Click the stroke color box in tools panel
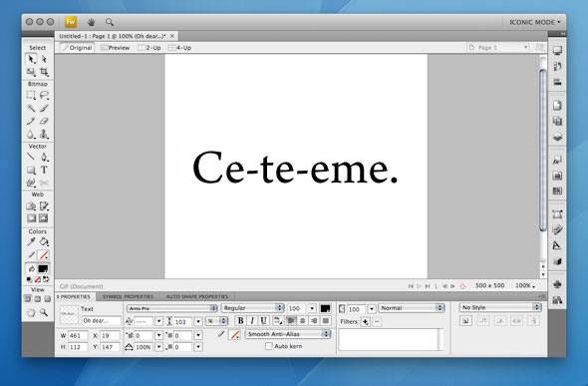 (x=44, y=255)
